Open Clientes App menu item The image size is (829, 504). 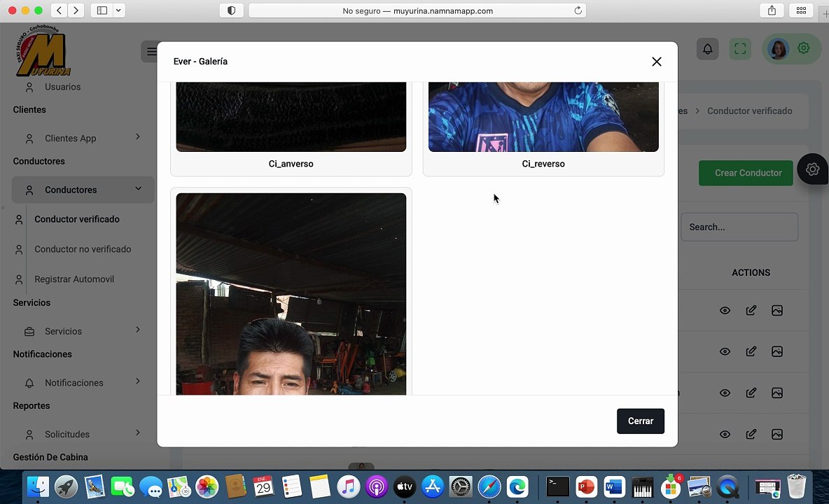[x=70, y=139]
